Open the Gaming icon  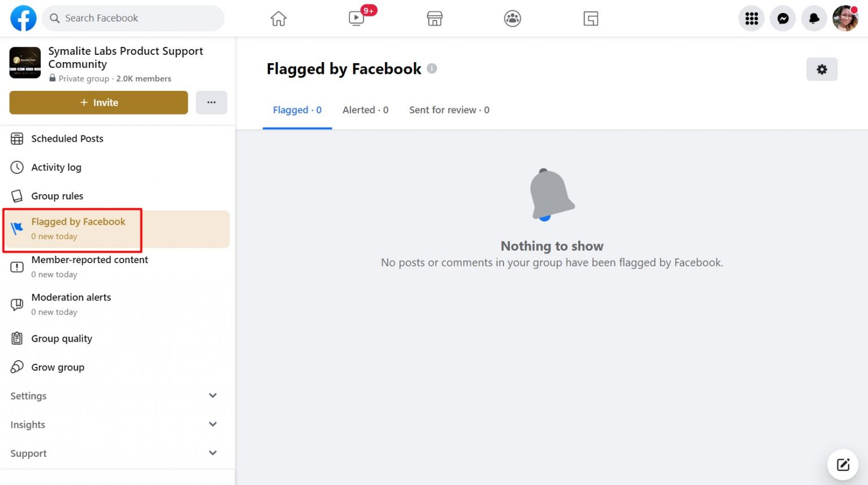pyautogui.click(x=590, y=18)
